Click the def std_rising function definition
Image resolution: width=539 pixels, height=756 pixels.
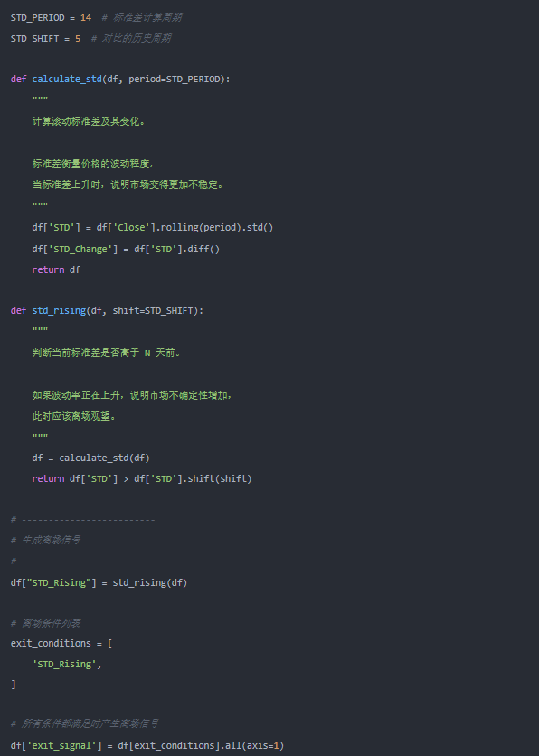107,310
